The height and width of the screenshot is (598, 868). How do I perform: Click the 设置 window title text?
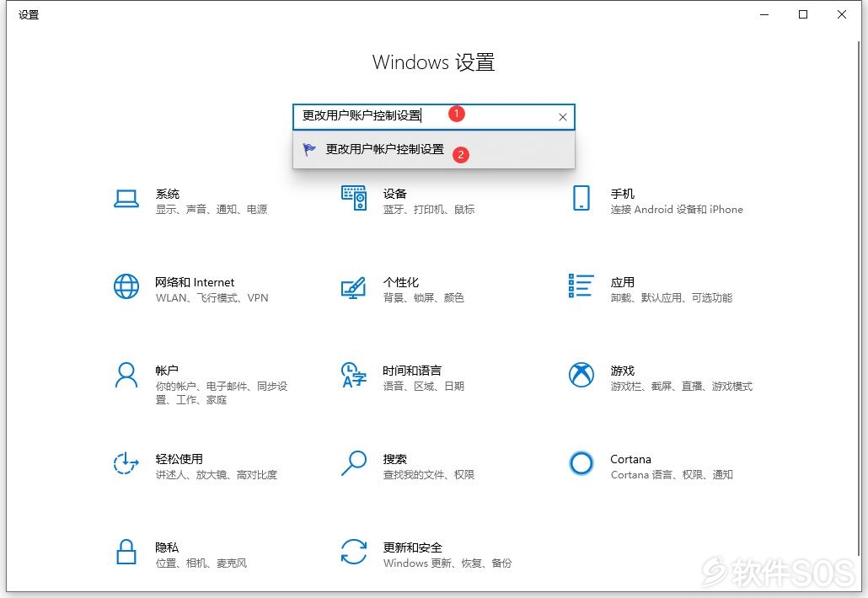click(x=29, y=15)
